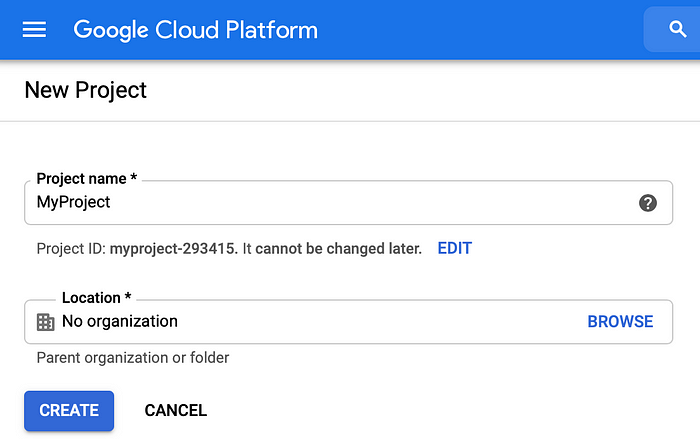700x439 pixels.
Task: Click the Project name field label
Action: tap(87, 179)
